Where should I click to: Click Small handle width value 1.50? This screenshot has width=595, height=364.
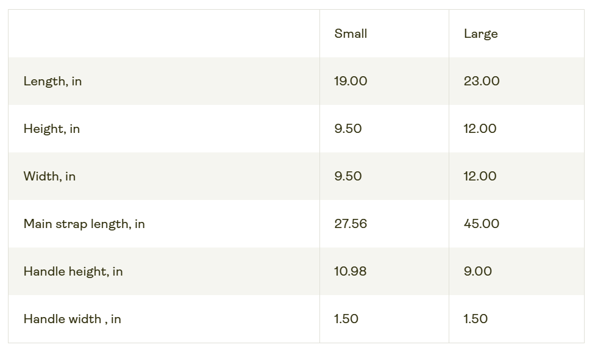(346, 319)
